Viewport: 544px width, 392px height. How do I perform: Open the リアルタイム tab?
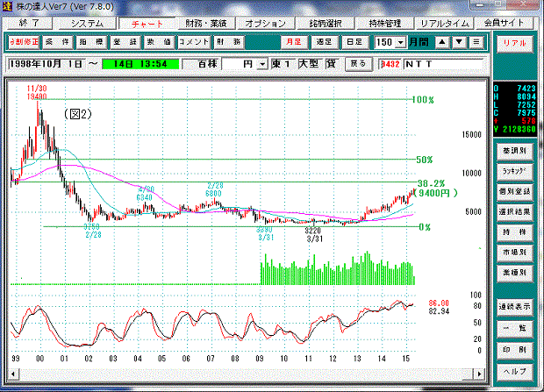(x=445, y=24)
